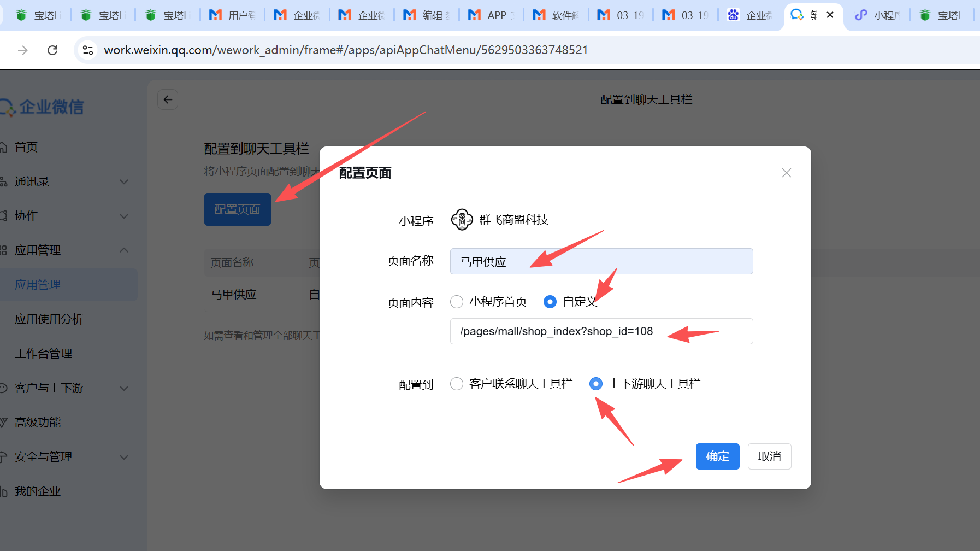Click the blue 确定 button
Screen dimensions: 980x551
(x=717, y=456)
